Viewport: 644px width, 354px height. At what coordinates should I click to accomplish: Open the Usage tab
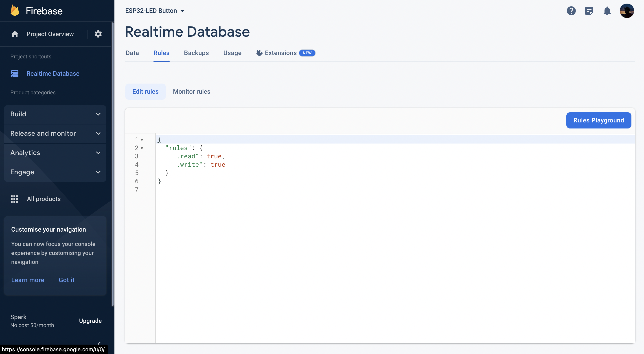232,53
